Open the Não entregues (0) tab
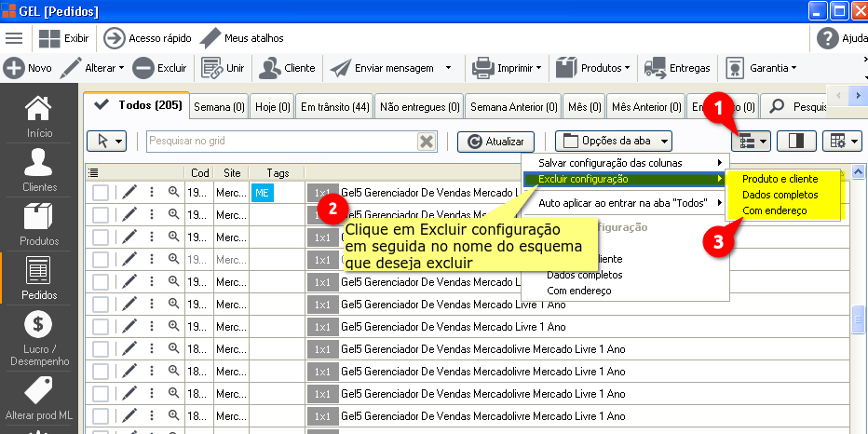 coord(420,107)
